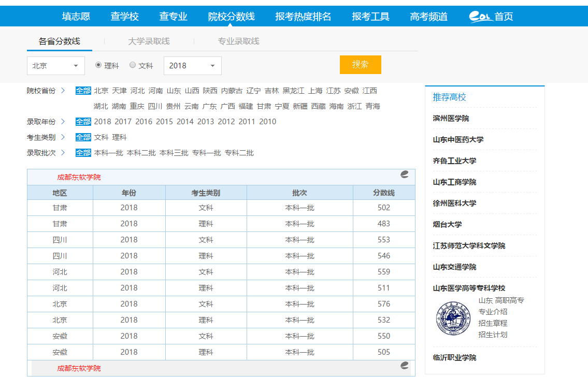Switch to the 各省分数线 tab
This screenshot has width=588, height=377.
pos(59,41)
